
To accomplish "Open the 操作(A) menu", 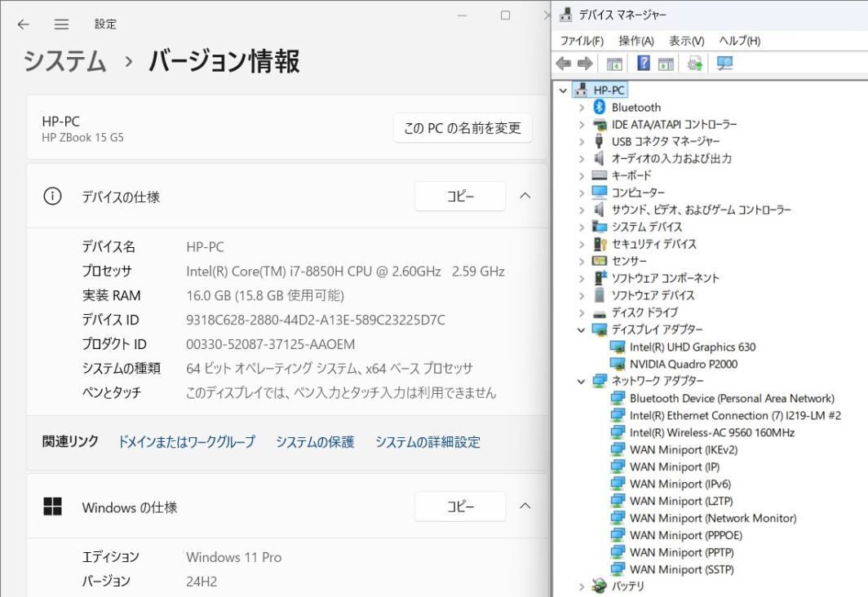I will pyautogui.click(x=636, y=41).
